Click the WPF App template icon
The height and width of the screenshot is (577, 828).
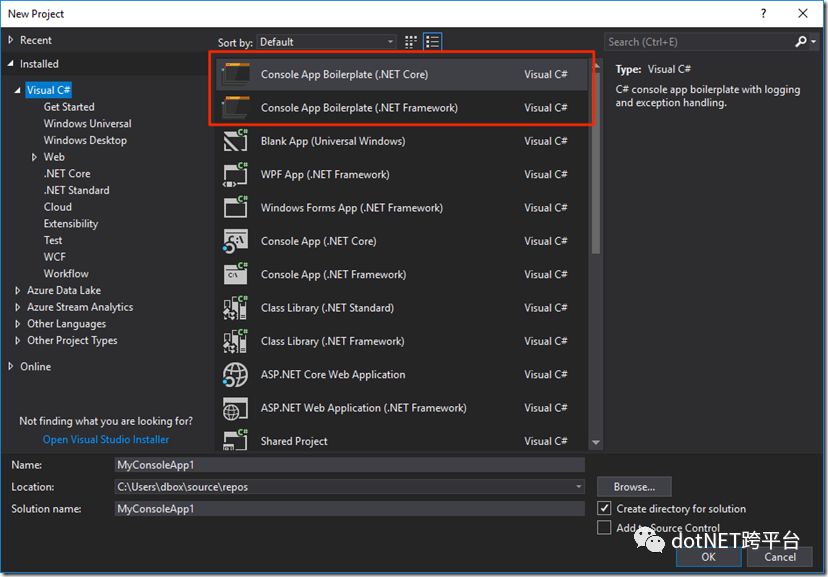[236, 174]
